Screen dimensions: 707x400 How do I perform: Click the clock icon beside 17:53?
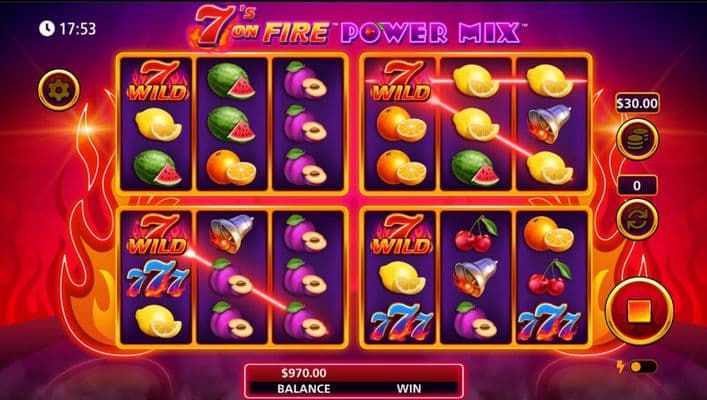(46, 29)
